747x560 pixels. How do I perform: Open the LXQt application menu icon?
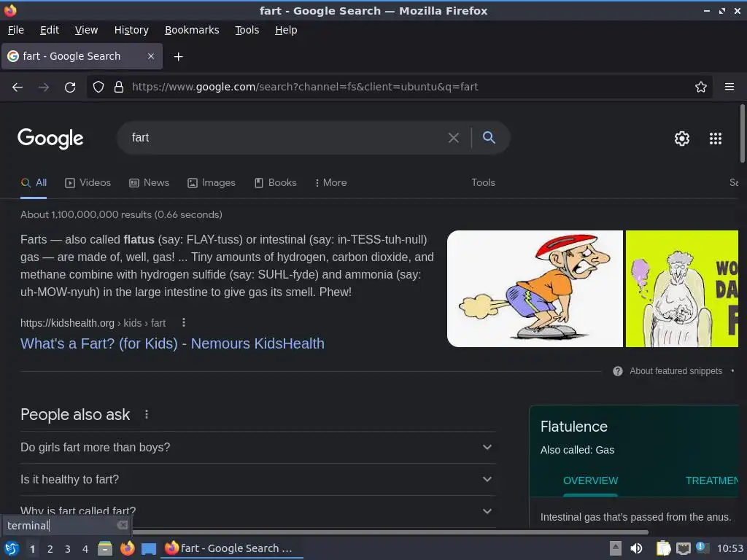pos(12,548)
